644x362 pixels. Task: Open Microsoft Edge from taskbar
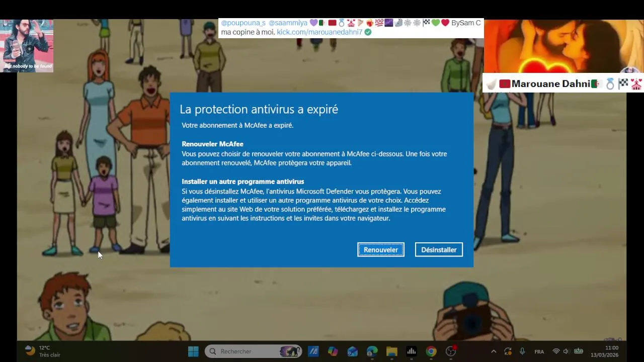372,351
